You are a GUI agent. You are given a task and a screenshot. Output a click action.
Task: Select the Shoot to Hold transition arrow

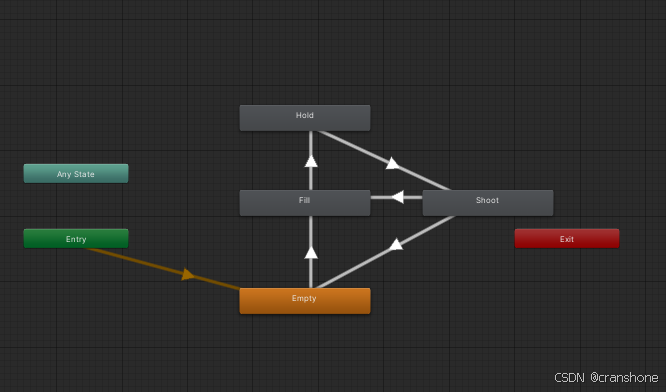(x=392, y=163)
